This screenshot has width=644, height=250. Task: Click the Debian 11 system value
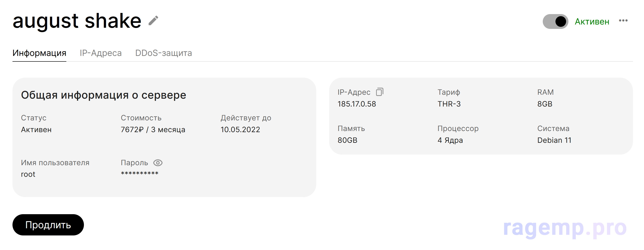(554, 140)
